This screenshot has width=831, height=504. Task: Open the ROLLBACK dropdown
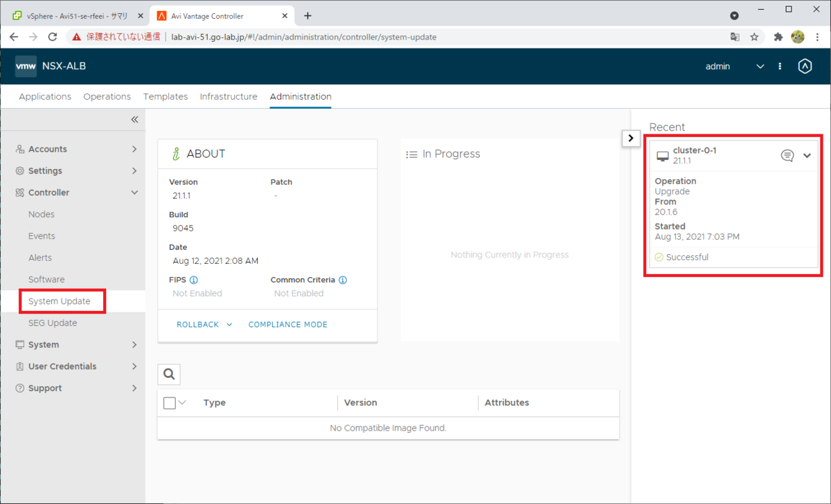point(204,325)
